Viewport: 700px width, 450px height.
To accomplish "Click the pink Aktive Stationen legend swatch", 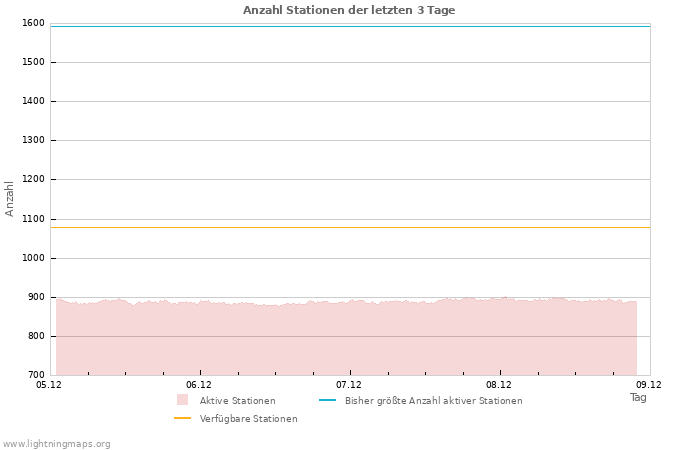I will coord(182,400).
